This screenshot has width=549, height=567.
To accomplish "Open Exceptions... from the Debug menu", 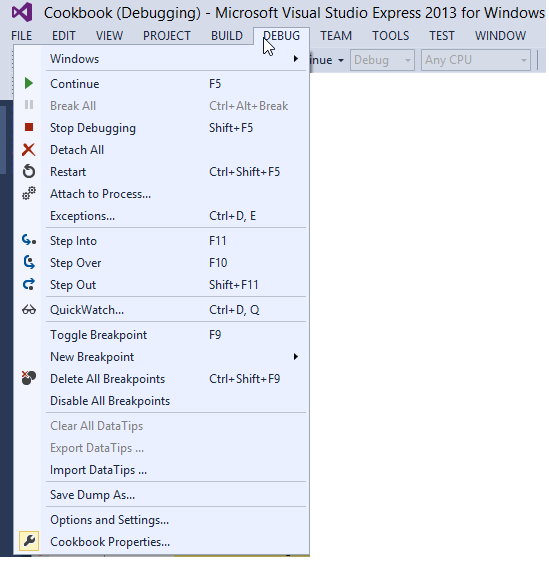I will tap(161, 216).
